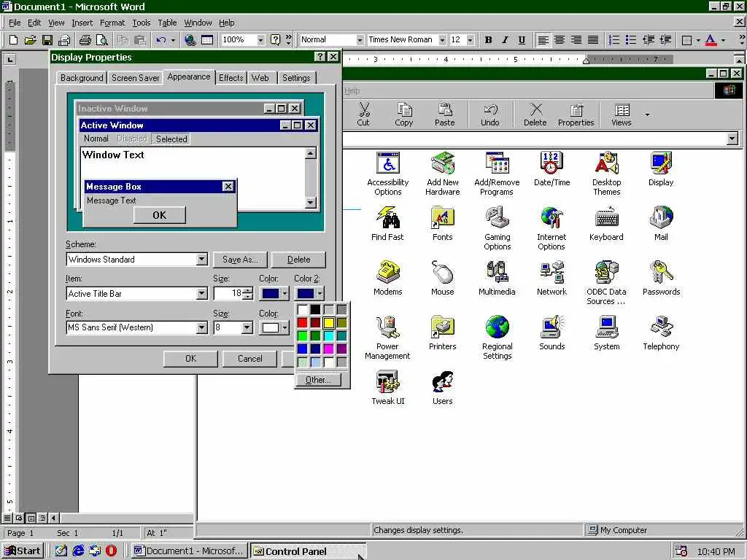Select the Sounds icon
Screen dimensions: 747x560
pos(551,333)
